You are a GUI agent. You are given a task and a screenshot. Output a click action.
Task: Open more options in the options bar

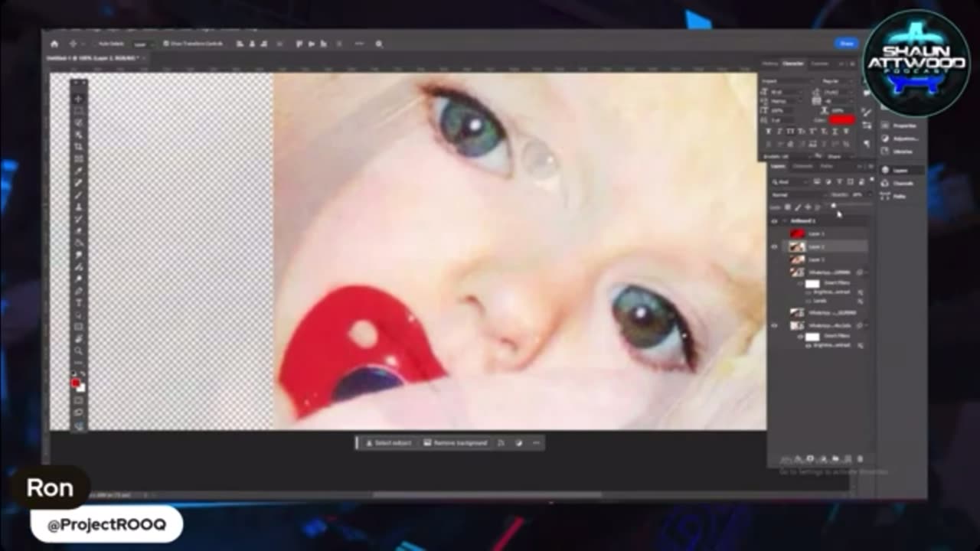pos(359,44)
